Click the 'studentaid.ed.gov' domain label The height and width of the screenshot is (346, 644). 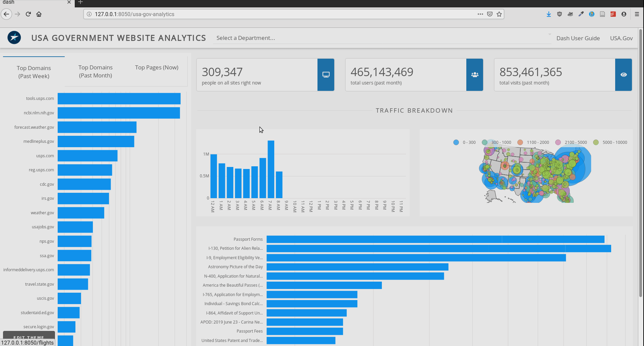[37, 313]
